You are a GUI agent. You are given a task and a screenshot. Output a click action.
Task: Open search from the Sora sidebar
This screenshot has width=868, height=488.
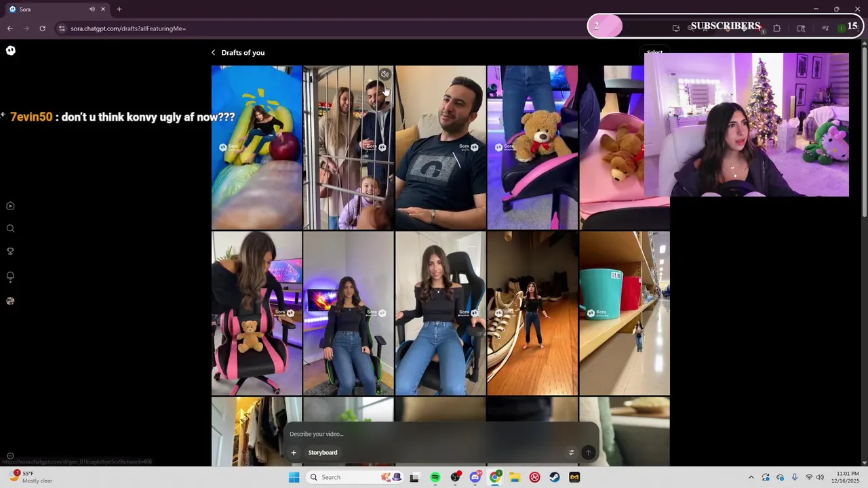[10, 228]
